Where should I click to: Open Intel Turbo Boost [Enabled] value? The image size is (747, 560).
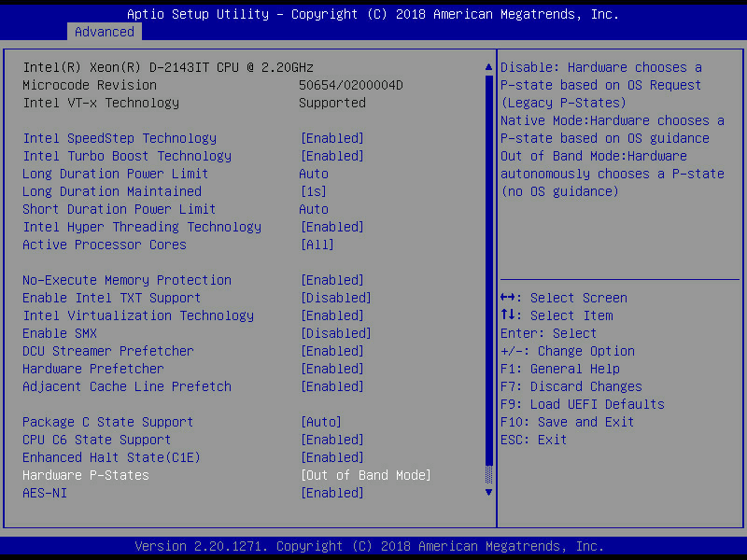click(332, 156)
